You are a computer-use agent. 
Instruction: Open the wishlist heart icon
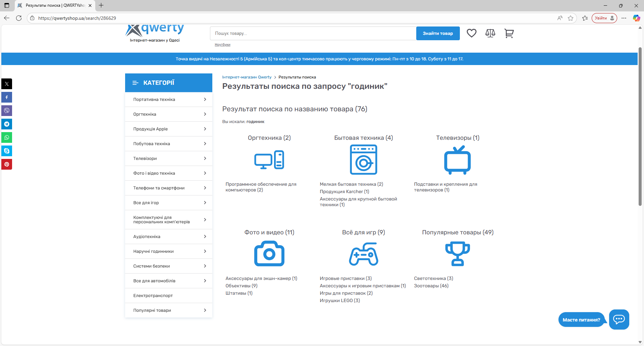[x=471, y=33]
